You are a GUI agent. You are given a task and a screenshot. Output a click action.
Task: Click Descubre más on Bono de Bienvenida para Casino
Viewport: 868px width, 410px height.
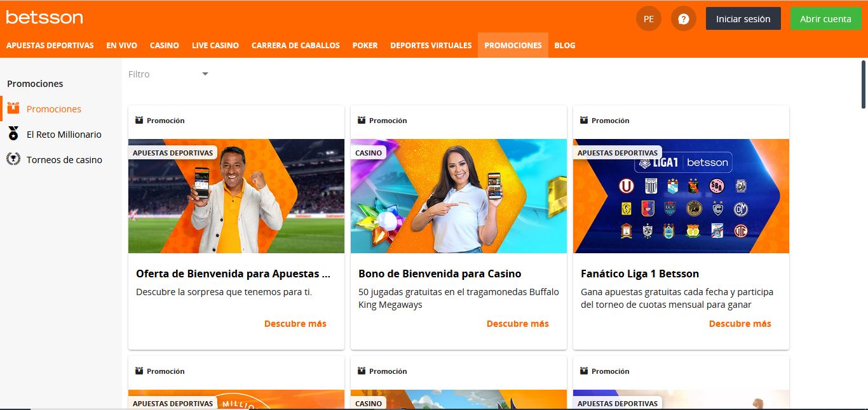[x=518, y=324]
